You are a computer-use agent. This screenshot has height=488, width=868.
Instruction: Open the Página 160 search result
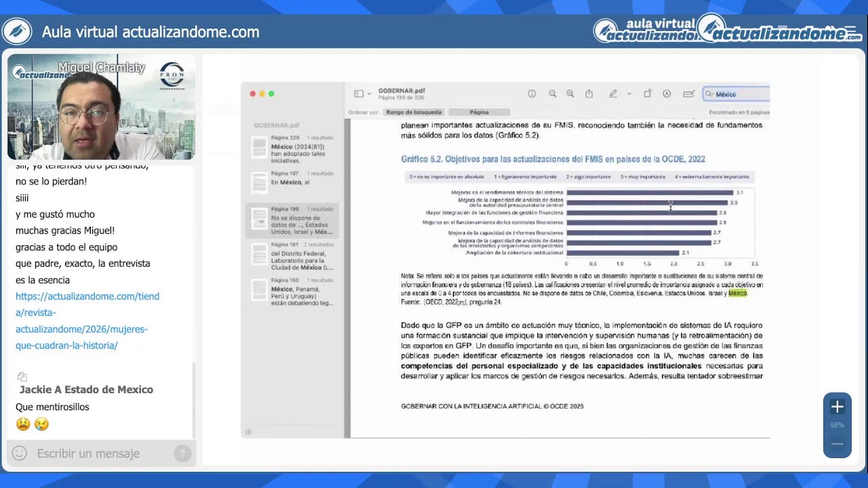[293, 291]
